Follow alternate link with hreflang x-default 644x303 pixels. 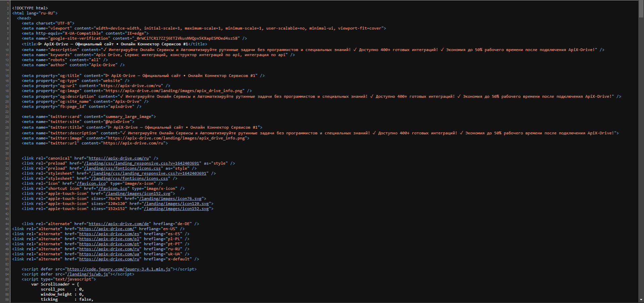tap(109, 259)
